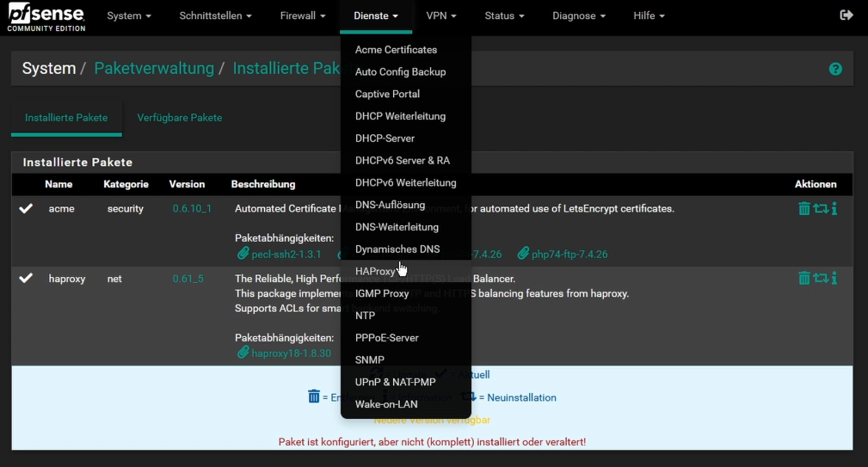Open HAProxy from the Dienste menu
The image size is (868, 467).
[x=406, y=271]
